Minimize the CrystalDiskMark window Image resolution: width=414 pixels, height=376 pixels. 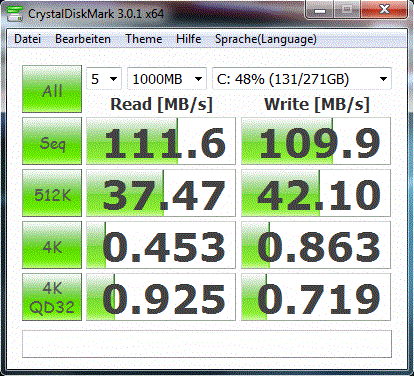320,10
